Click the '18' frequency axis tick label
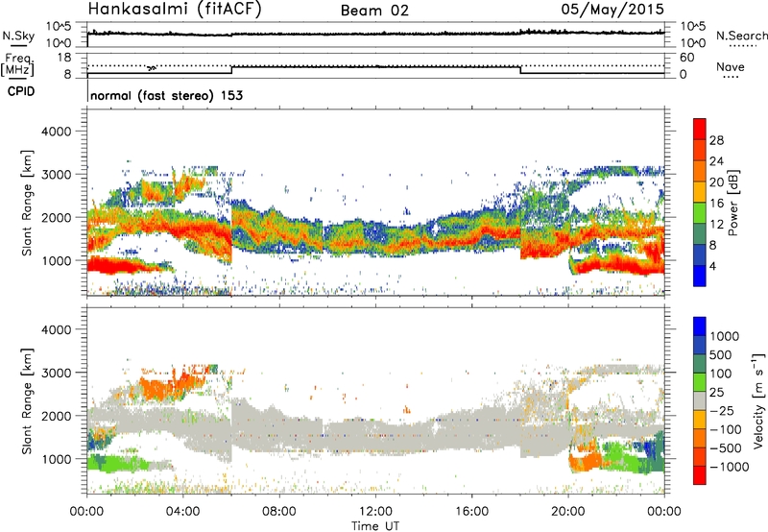This screenshot has height=532, width=768. tap(63, 58)
